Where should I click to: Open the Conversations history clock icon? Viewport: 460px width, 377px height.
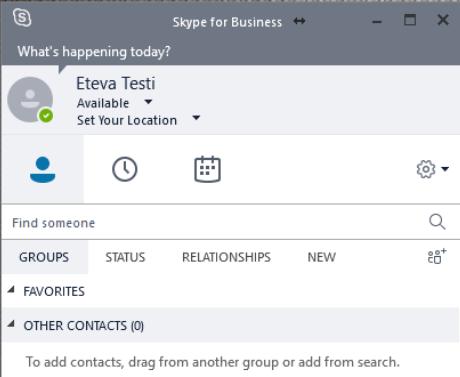(124, 169)
